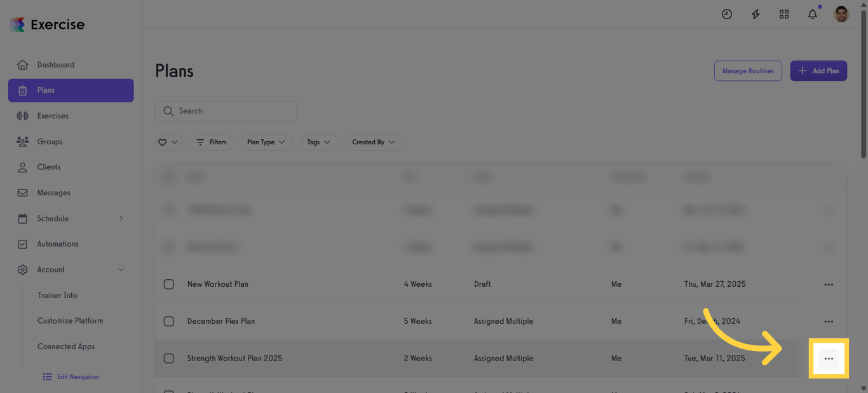Click the Automations checkmark icon
Image resolution: width=868 pixels, height=393 pixels.
tap(22, 244)
